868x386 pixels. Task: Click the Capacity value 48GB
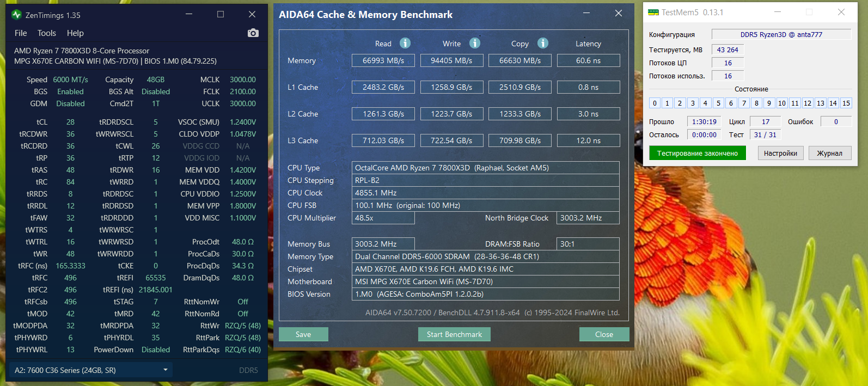(156, 79)
